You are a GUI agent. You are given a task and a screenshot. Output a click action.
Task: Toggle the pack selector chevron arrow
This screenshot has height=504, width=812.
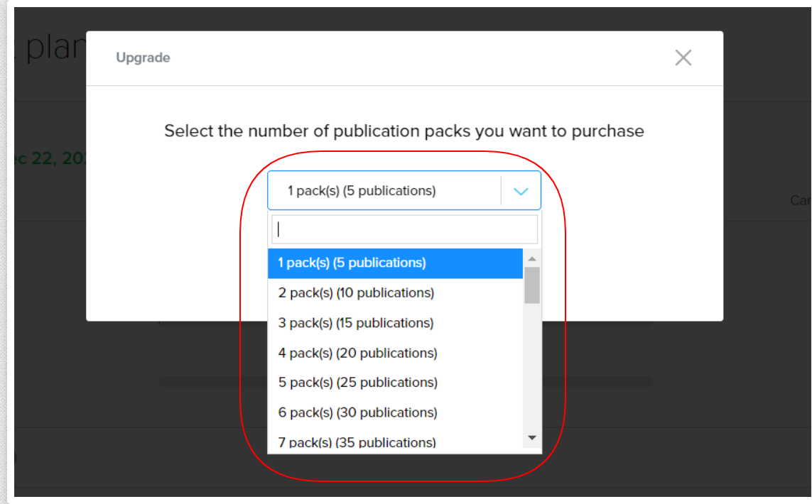521,191
